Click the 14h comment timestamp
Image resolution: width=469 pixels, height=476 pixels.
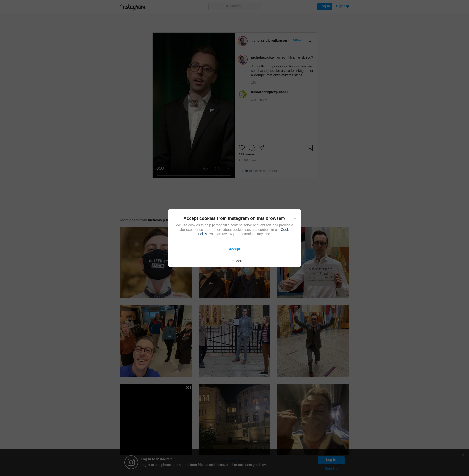[253, 100]
